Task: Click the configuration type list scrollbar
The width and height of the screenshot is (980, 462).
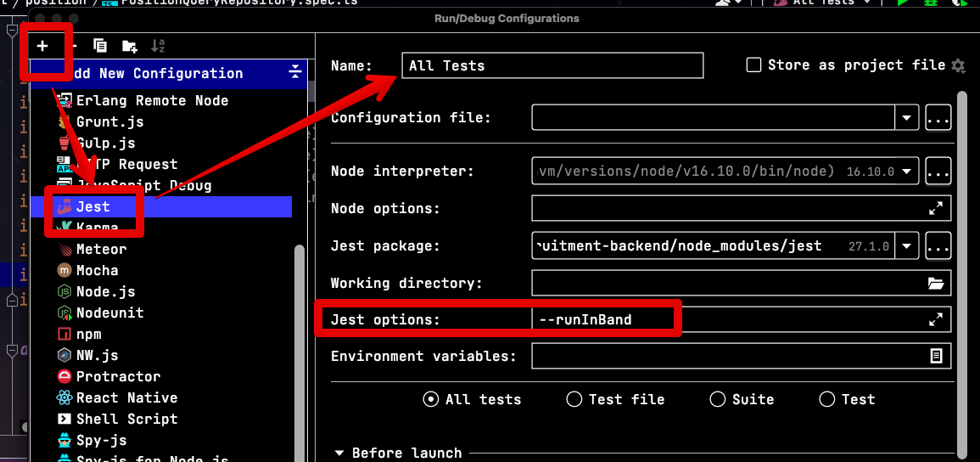Action: (300, 353)
